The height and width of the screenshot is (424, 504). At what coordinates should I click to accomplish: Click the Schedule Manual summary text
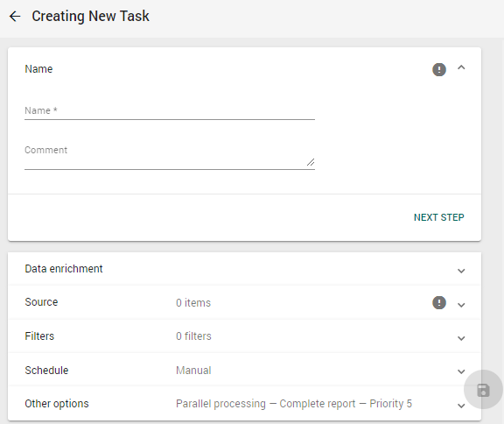pos(193,371)
